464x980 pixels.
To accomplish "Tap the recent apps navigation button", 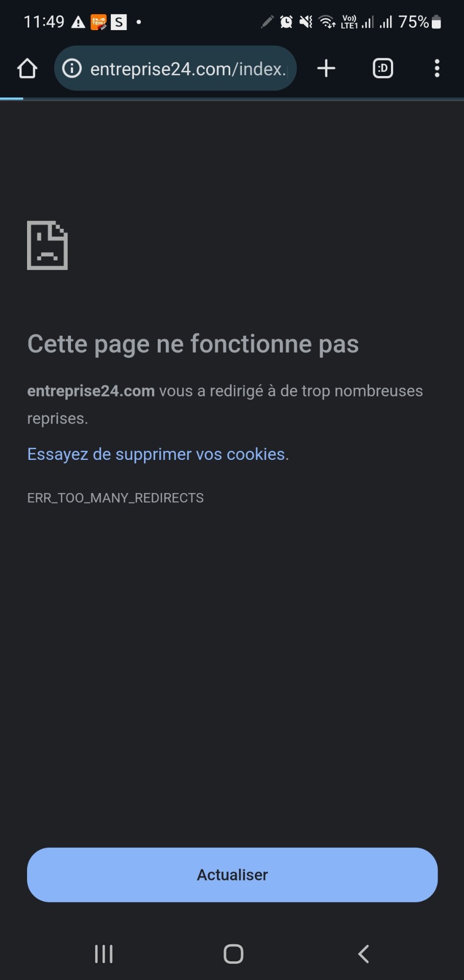I will (x=104, y=953).
